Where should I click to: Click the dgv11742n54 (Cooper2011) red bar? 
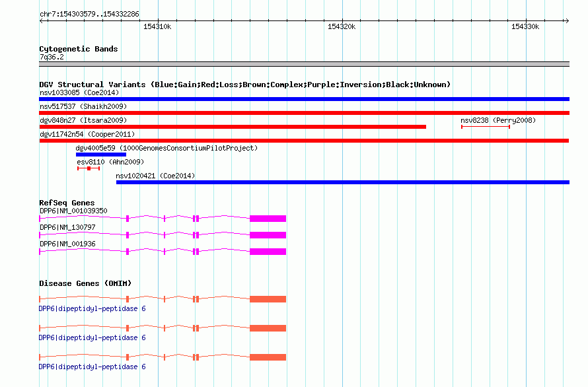pos(304,141)
